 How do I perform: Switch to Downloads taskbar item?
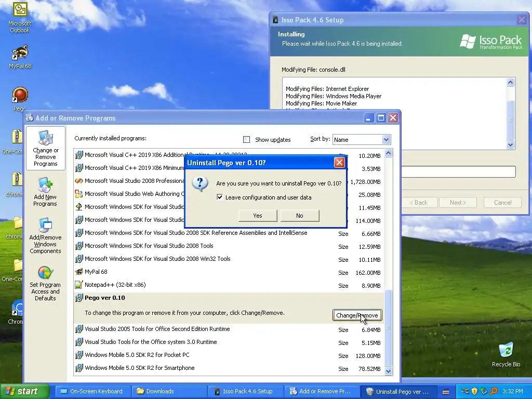coord(169,391)
